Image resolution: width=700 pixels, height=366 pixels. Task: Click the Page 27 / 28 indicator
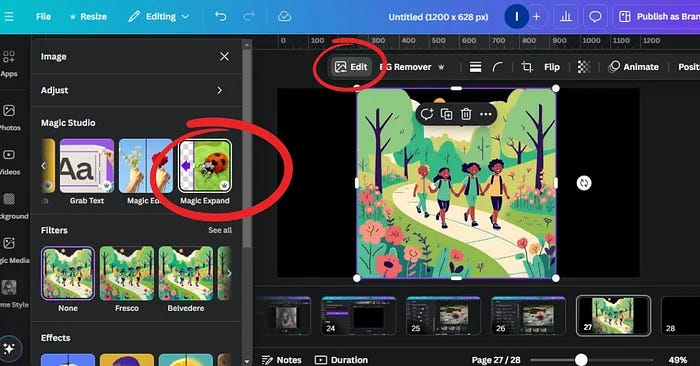pyautogui.click(x=496, y=360)
